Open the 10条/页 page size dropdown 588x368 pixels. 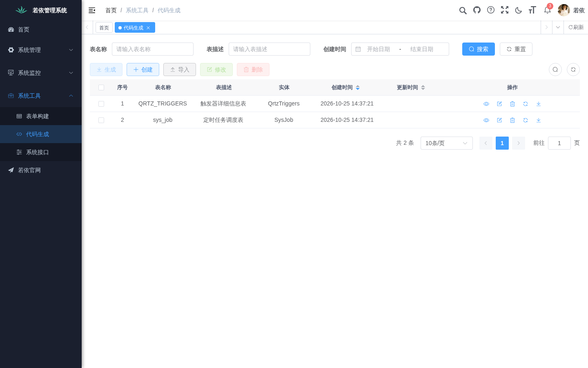447,143
